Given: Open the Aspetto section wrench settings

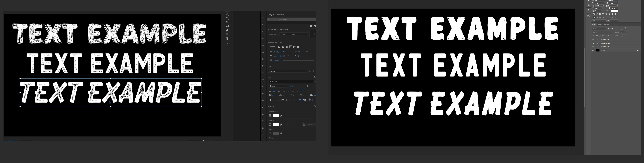Looking at the screenshot, I should tap(315, 106).
